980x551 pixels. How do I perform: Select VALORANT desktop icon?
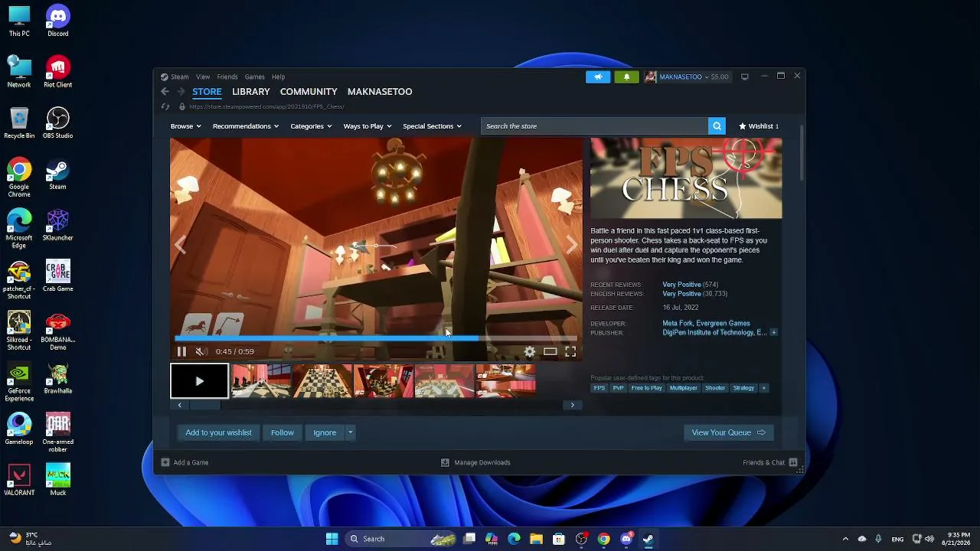click(19, 480)
